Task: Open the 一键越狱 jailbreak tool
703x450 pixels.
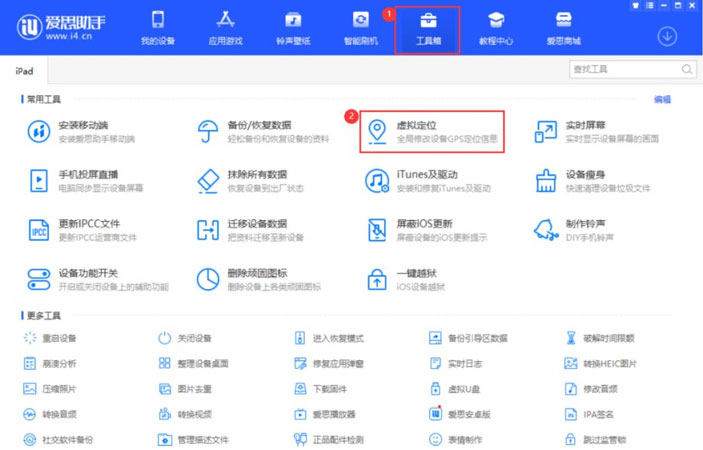Action: (x=377, y=279)
